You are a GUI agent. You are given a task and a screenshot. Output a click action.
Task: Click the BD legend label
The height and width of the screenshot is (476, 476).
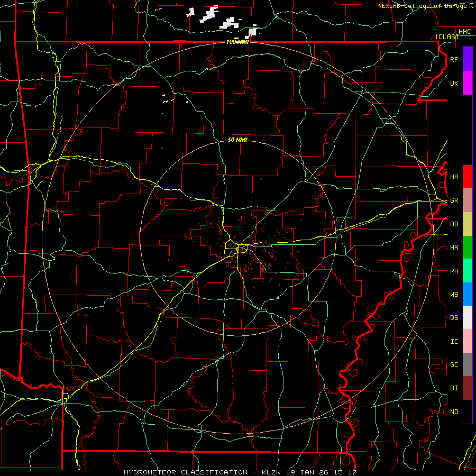(x=454, y=224)
